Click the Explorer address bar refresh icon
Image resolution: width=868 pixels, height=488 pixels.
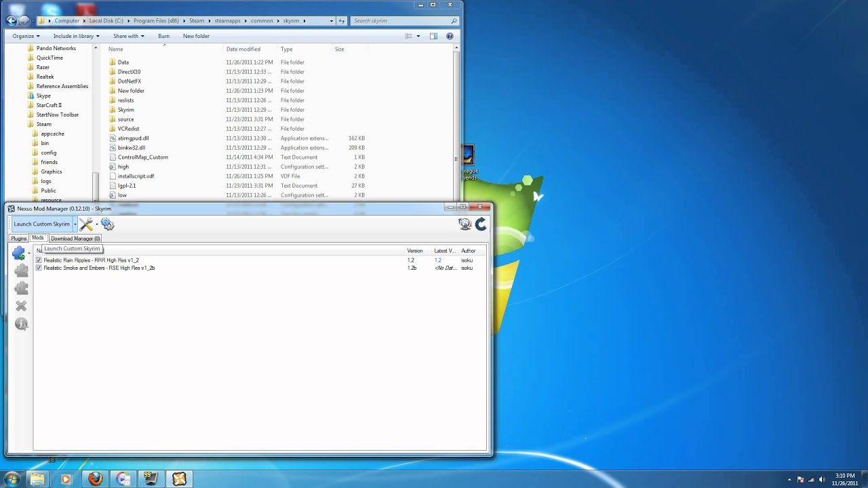(x=342, y=21)
